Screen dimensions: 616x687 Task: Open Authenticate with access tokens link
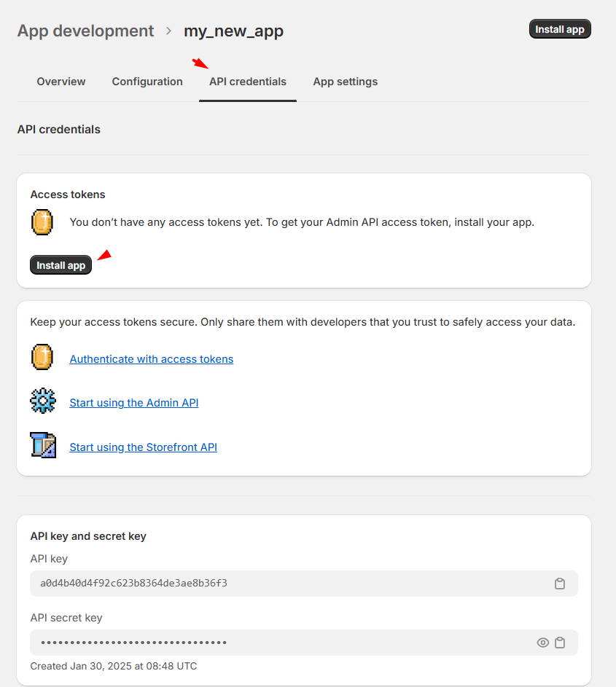[x=152, y=359]
